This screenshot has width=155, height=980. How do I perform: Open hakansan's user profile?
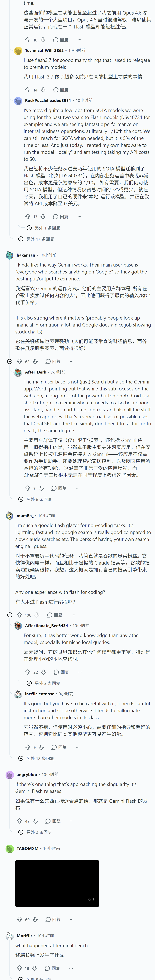tap(26, 255)
